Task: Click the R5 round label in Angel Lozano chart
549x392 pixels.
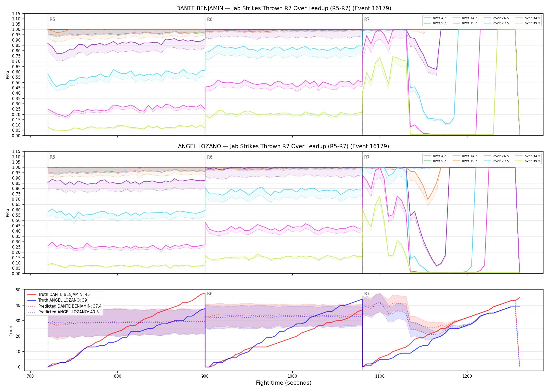Action: click(x=52, y=157)
